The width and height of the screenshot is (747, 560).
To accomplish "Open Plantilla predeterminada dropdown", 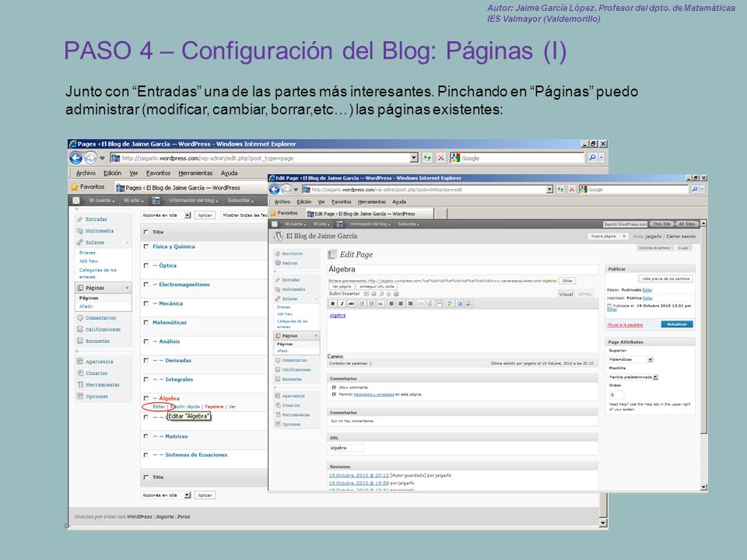I will pyautogui.click(x=633, y=377).
